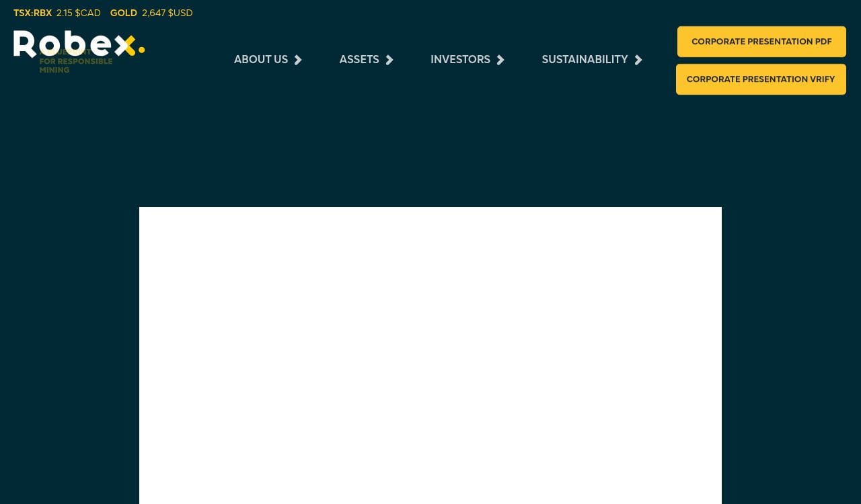Select the Sustainability navigation item
The height and width of the screenshot is (504, 861).
click(x=585, y=60)
